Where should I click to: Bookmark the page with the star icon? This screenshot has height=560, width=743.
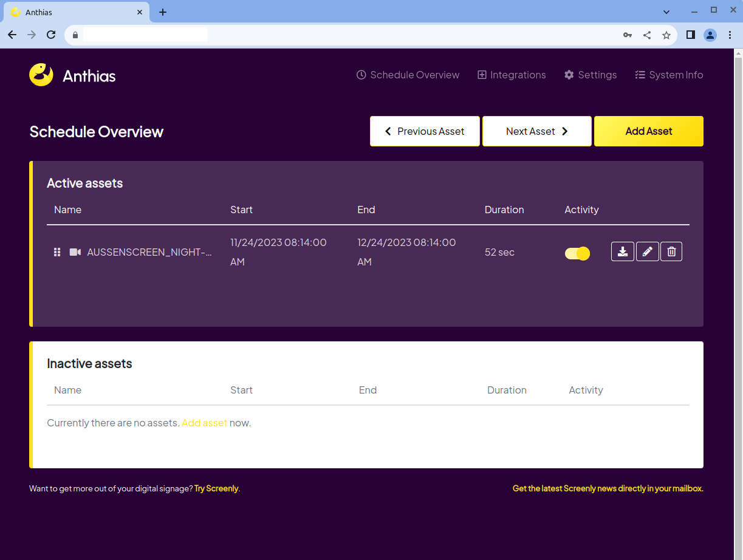666,35
